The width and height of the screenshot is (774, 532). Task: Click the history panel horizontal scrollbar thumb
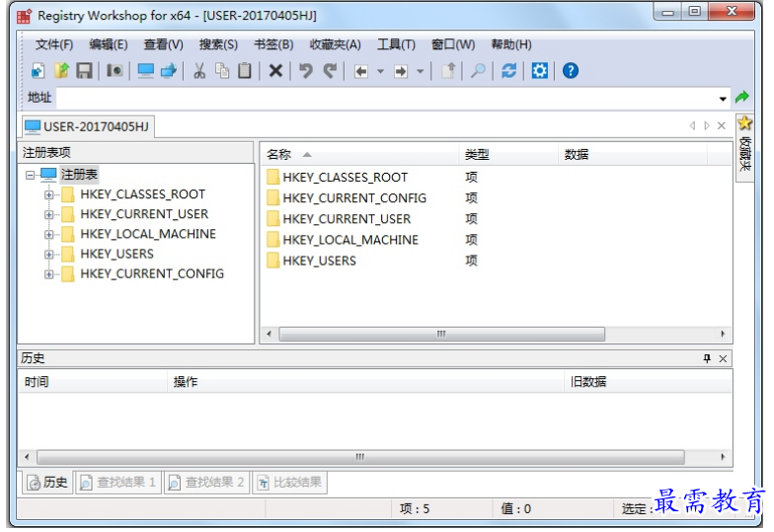361,457
